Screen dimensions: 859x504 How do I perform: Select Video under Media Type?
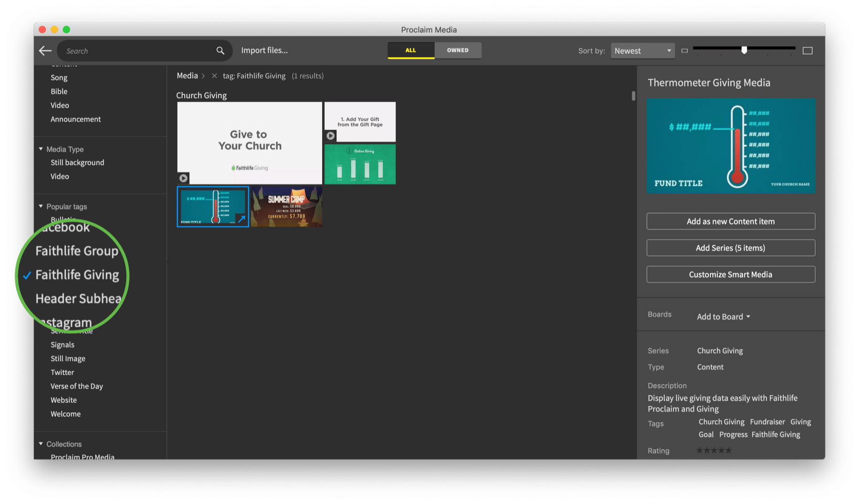pos(60,176)
